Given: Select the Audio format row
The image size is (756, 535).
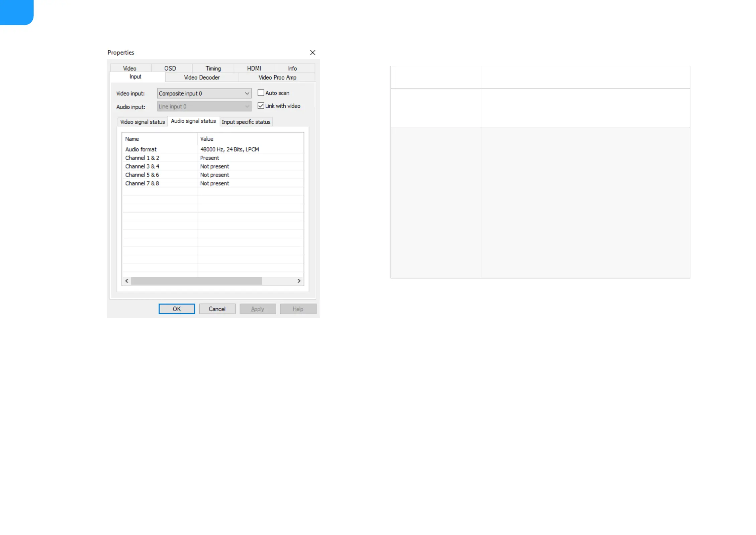Looking at the screenshot, I should (141, 149).
